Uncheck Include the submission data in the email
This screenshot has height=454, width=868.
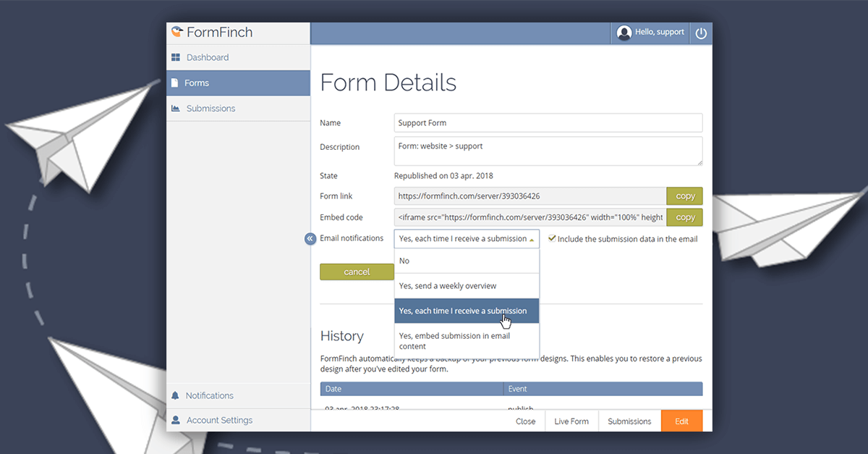pos(551,238)
